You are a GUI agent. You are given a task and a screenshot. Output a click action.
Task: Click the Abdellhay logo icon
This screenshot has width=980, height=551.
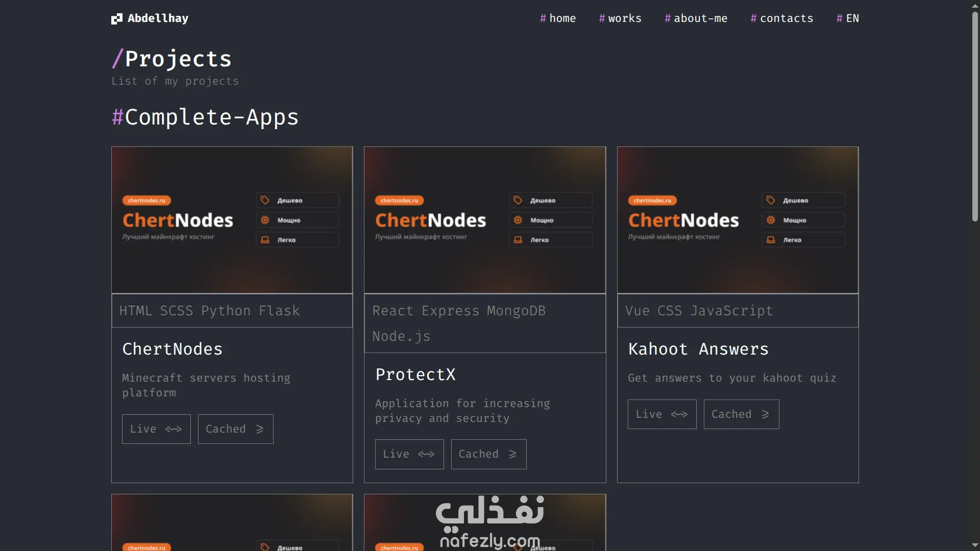point(117,19)
